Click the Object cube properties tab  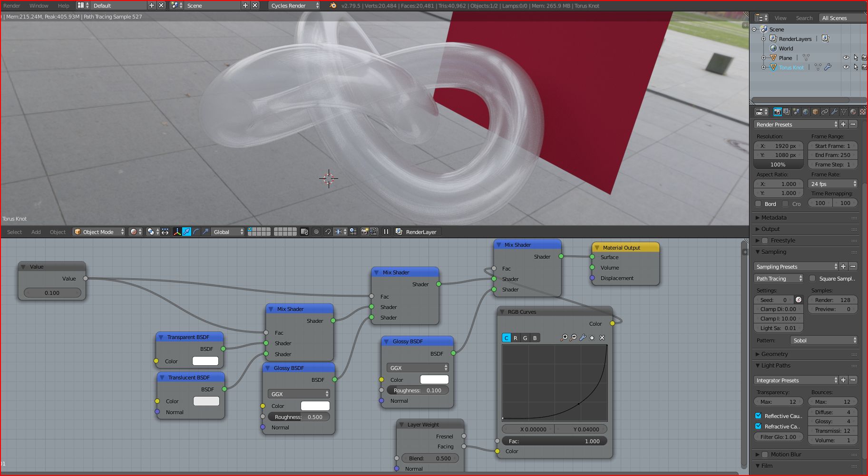pos(815,112)
